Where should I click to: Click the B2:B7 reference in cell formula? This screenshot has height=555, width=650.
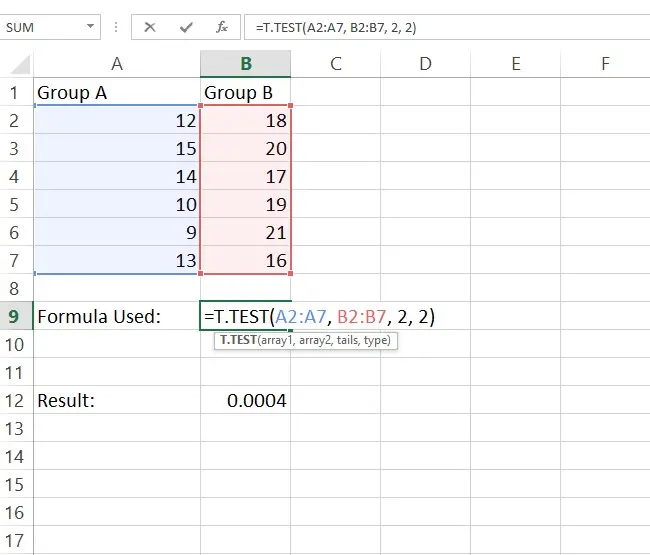click(x=361, y=317)
